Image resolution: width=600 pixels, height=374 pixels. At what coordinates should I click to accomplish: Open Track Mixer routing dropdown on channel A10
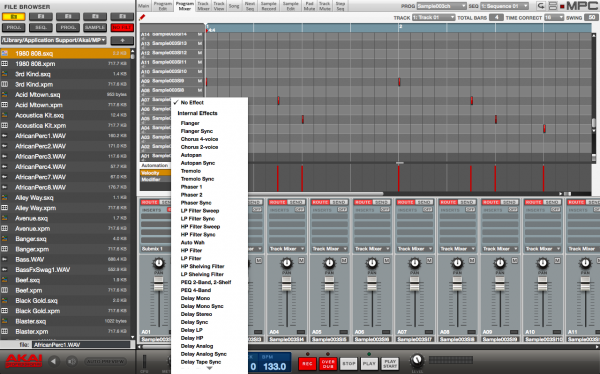[543, 249]
